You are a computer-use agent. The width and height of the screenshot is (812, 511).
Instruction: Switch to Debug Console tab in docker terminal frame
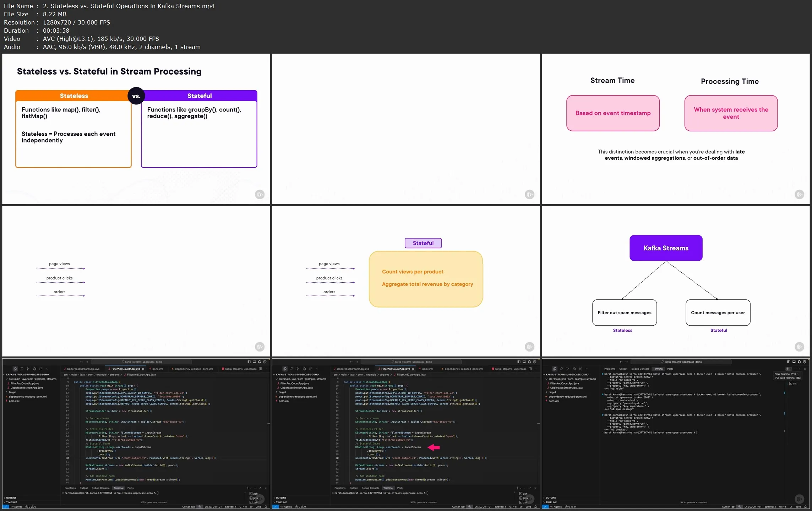tap(640, 369)
